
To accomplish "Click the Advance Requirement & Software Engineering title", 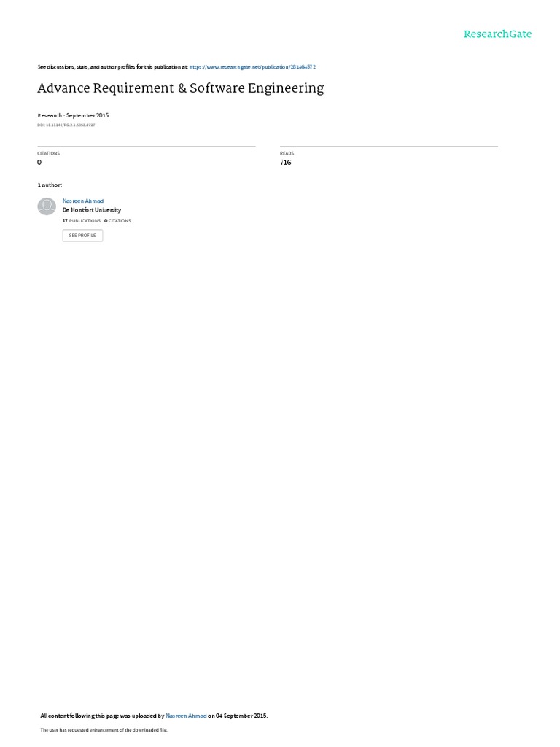I will coord(181,88).
